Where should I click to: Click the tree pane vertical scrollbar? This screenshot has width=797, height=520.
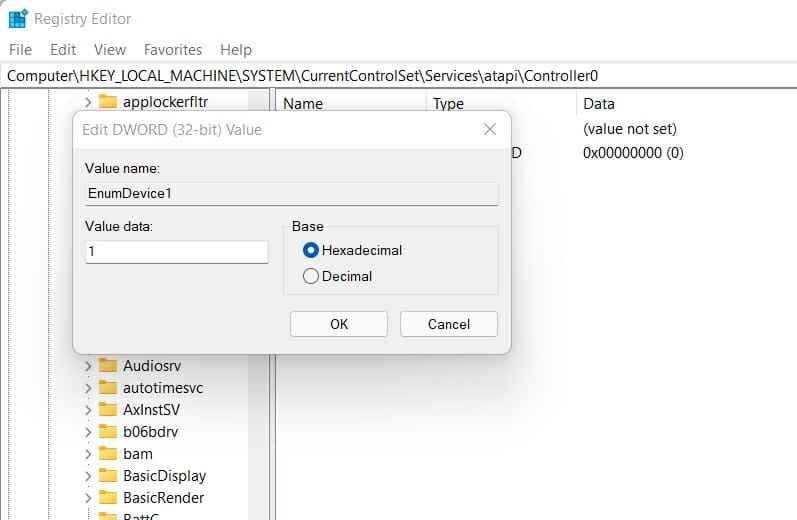[x=259, y=305]
